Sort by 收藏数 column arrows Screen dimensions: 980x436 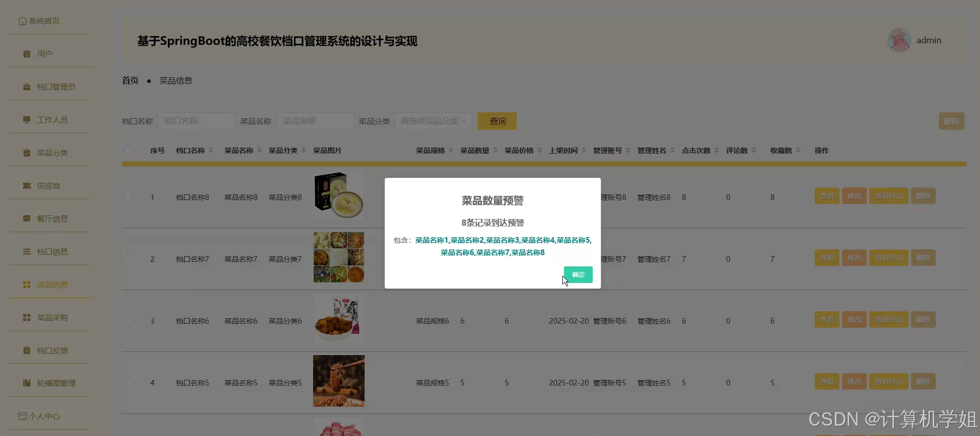[798, 150]
